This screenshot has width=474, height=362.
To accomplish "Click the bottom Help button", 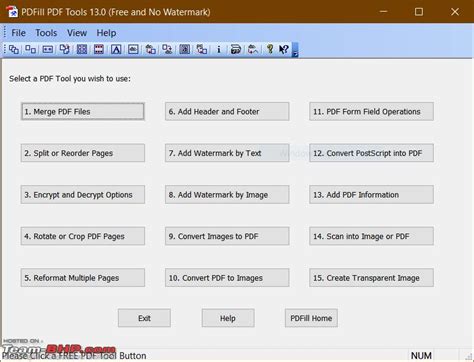I will pyautogui.click(x=228, y=318).
